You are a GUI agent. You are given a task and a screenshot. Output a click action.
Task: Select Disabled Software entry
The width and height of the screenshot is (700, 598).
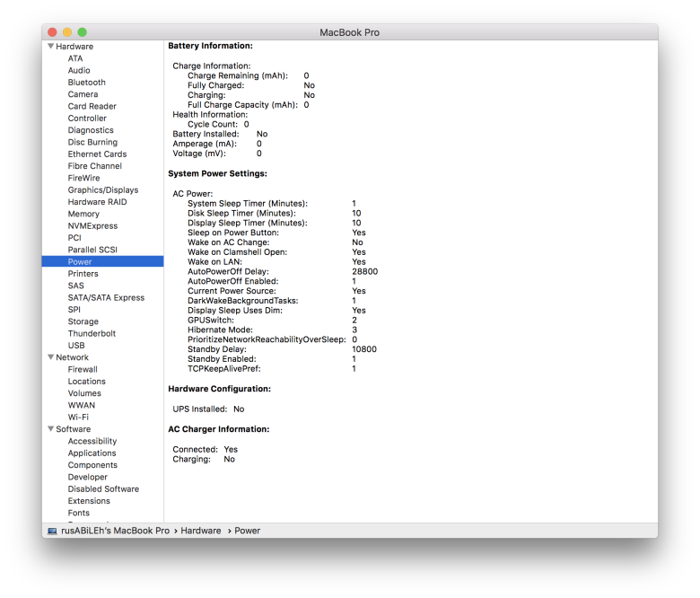click(x=103, y=489)
